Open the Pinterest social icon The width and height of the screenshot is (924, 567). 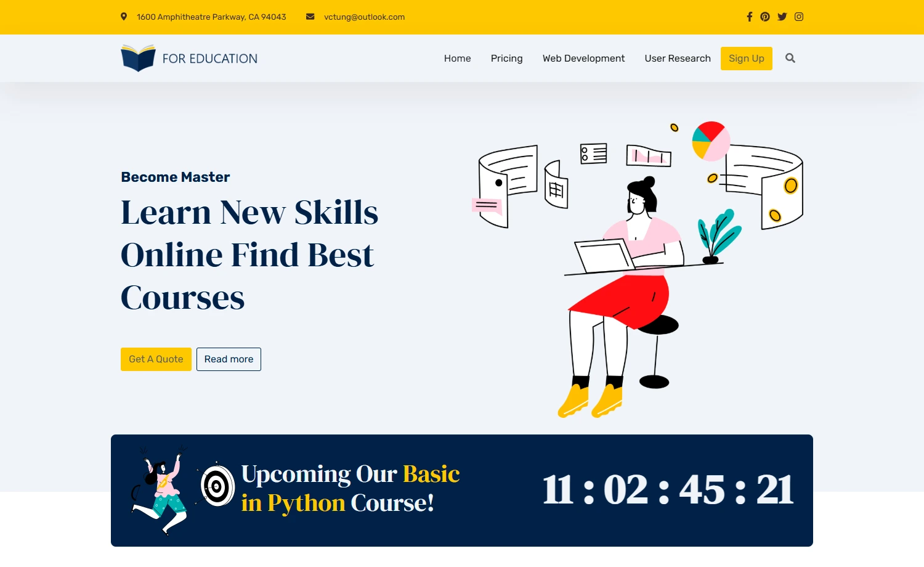[x=765, y=17]
